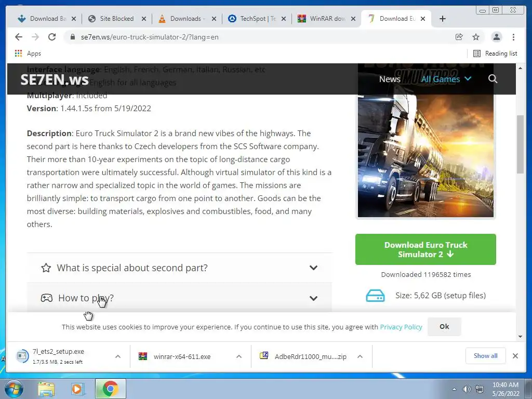
Task: Click the Chrome taskbar icon
Action: 110,389
